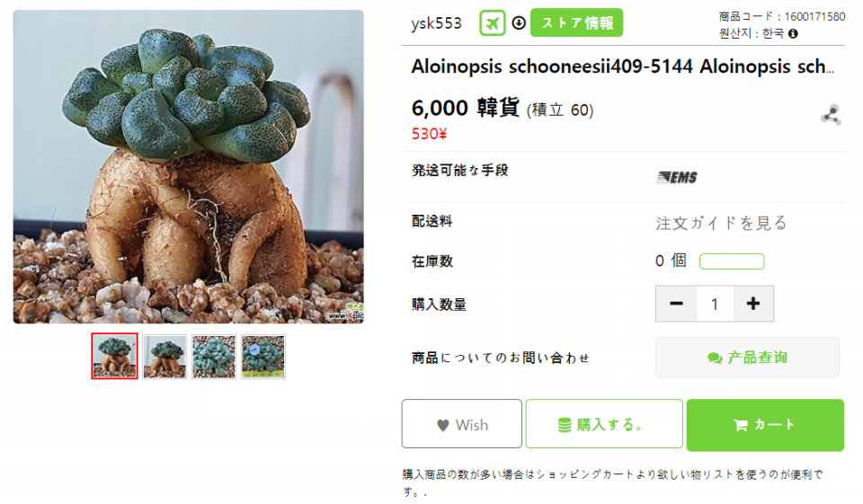Open the 产品查询 product inquiry button
The height and width of the screenshot is (504, 863).
tap(747, 358)
